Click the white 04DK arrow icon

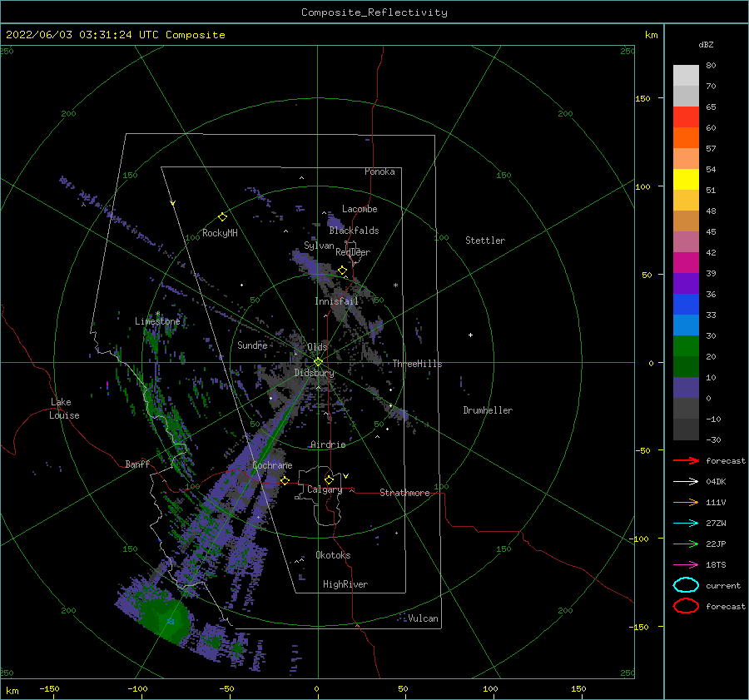point(686,482)
